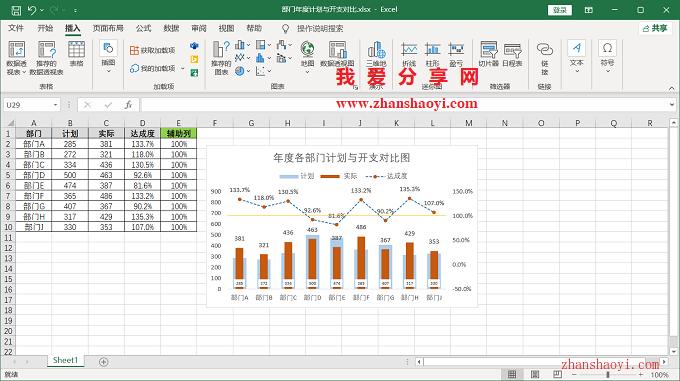Click the Insert Function fx icon
This screenshot has height=381, width=680.
[x=128, y=105]
